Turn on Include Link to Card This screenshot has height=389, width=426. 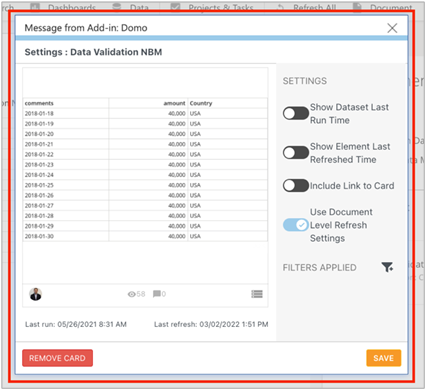[296, 186]
